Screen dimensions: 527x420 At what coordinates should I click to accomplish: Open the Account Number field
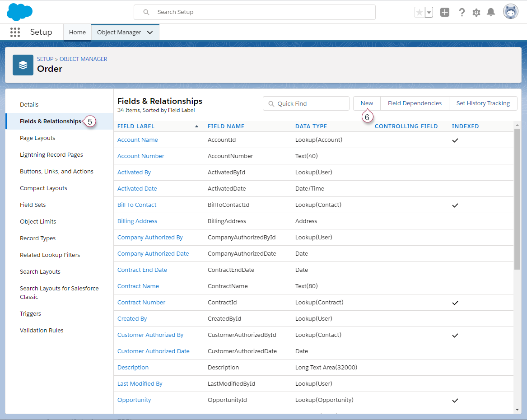(x=140, y=156)
